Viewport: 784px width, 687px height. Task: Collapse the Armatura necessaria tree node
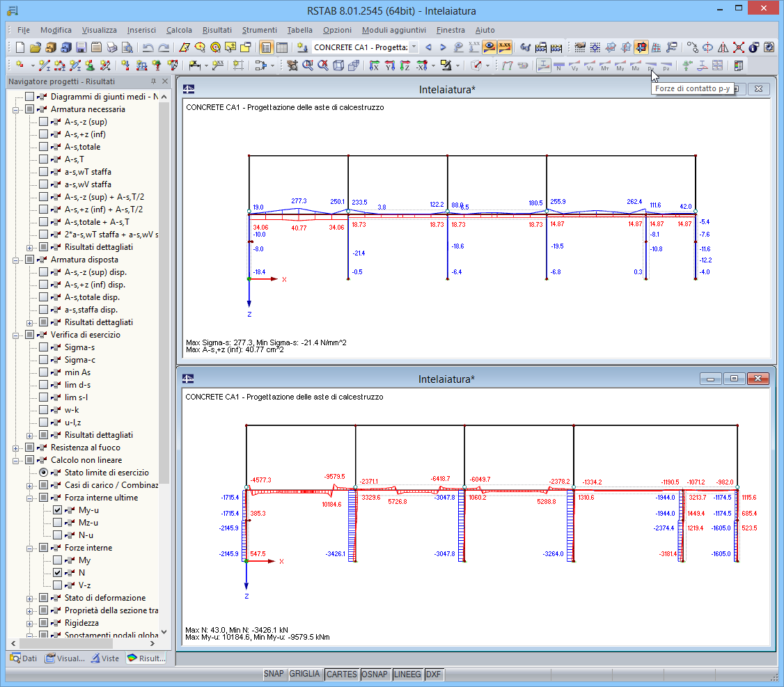(16, 109)
